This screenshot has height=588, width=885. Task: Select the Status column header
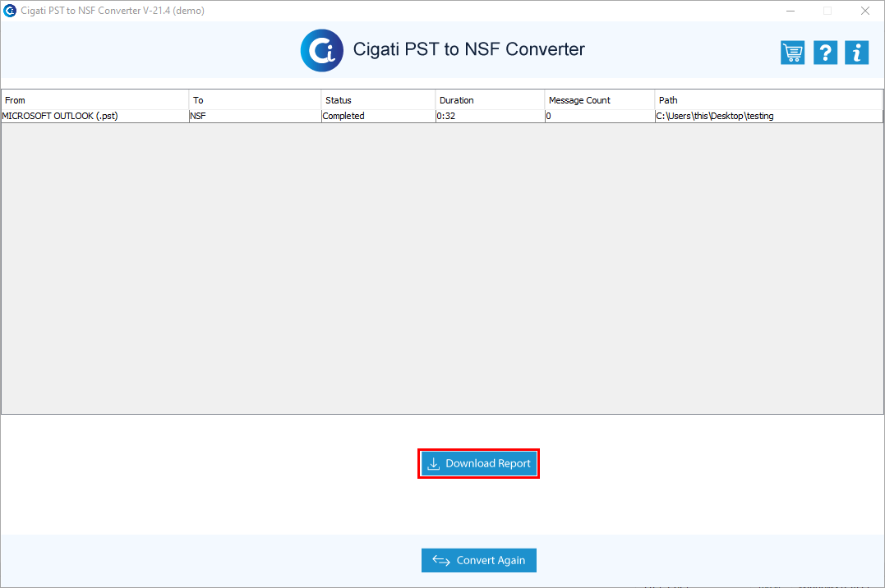378,100
